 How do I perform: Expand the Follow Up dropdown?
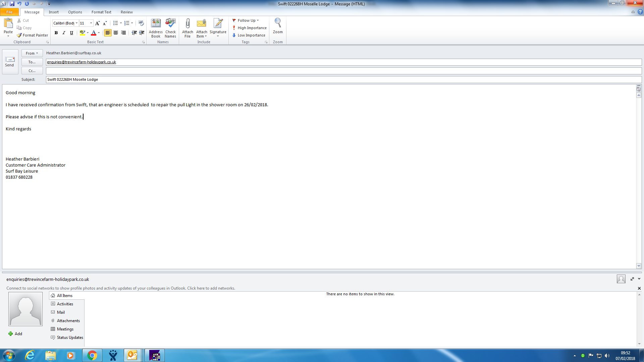(258, 20)
